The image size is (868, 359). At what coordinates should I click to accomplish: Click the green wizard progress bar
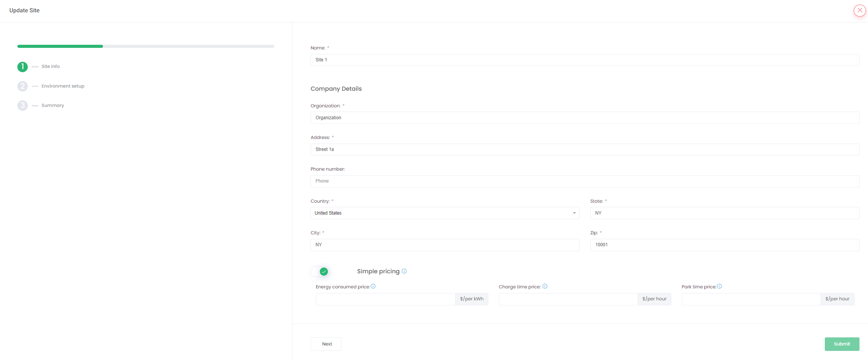(60, 46)
